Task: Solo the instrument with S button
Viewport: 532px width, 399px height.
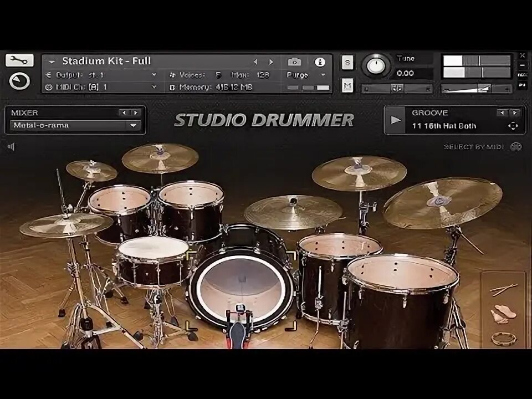Action: click(347, 63)
